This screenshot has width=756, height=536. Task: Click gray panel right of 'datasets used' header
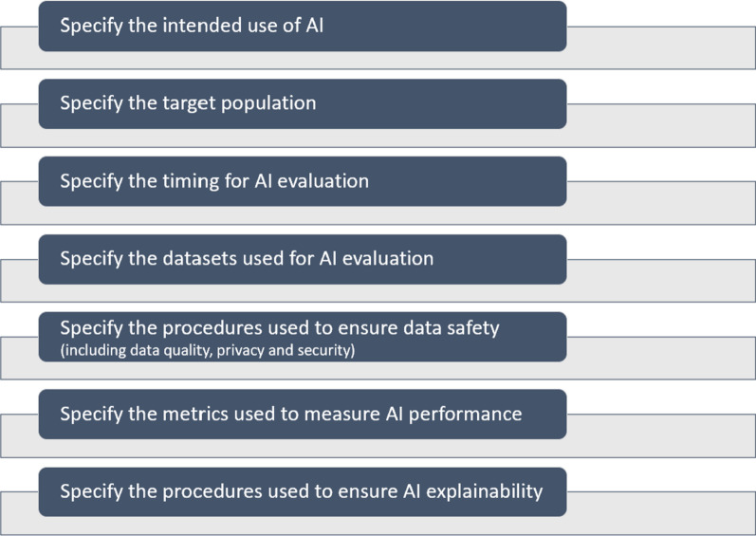coord(661,281)
